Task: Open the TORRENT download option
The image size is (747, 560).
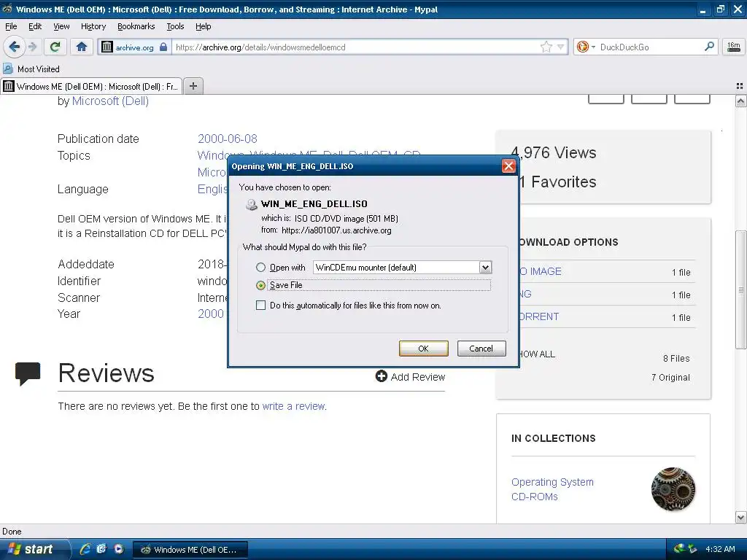Action: point(538,316)
